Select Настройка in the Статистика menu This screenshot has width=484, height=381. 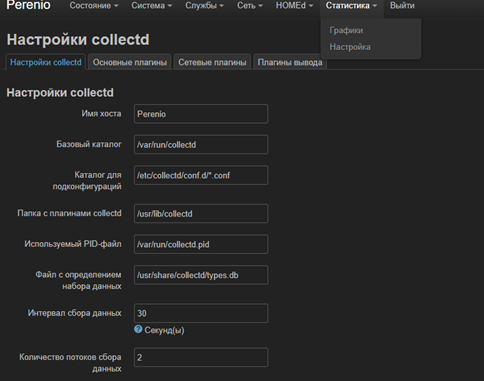click(350, 47)
